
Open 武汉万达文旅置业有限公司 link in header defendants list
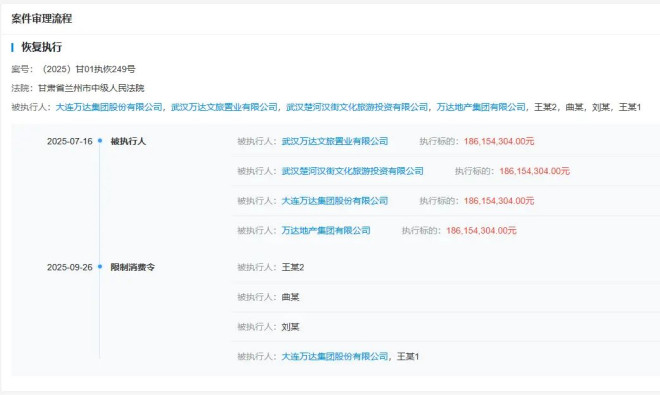tap(224, 107)
